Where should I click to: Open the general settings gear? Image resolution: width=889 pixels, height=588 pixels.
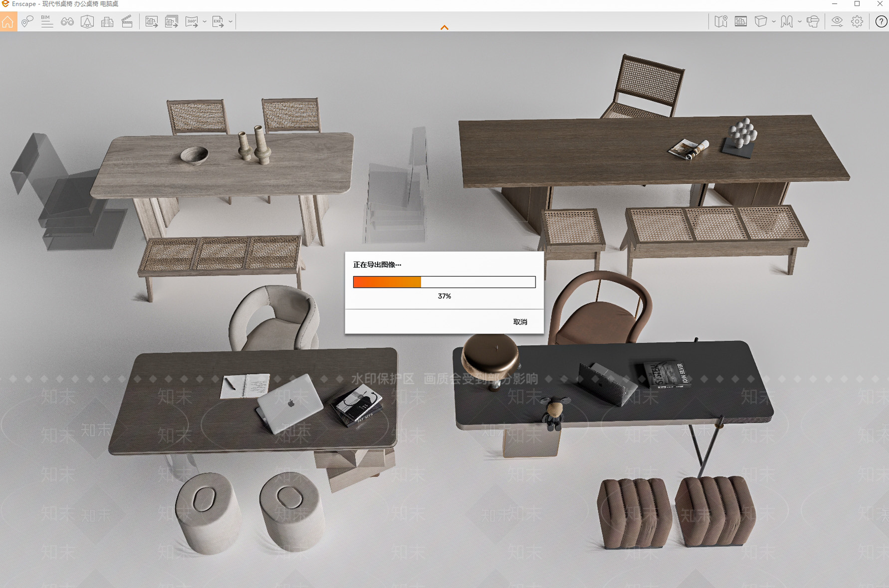tap(857, 22)
